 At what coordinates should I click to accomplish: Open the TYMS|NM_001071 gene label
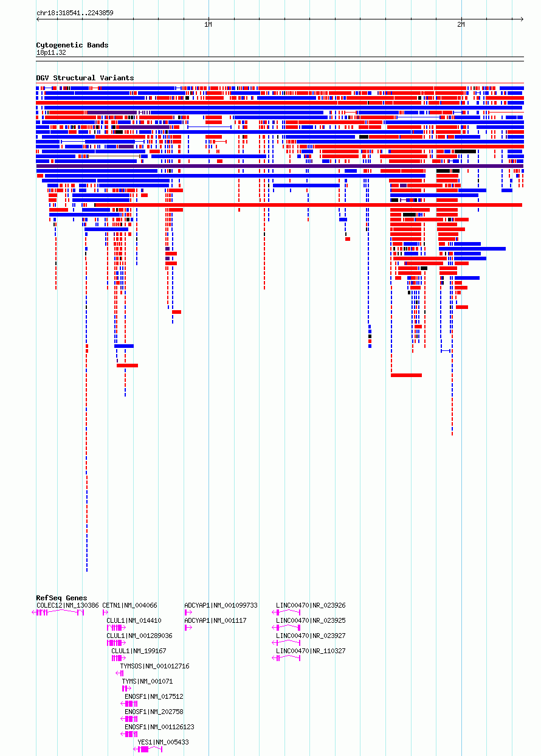(x=147, y=681)
